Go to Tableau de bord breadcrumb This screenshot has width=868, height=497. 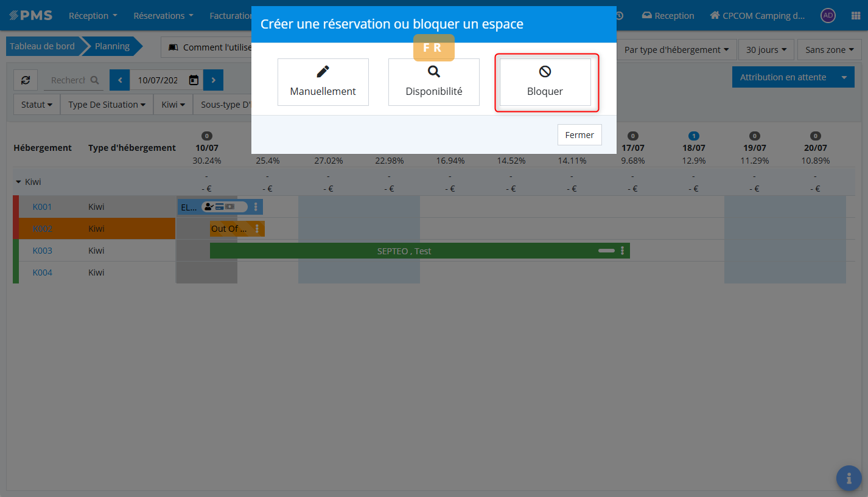(42, 46)
